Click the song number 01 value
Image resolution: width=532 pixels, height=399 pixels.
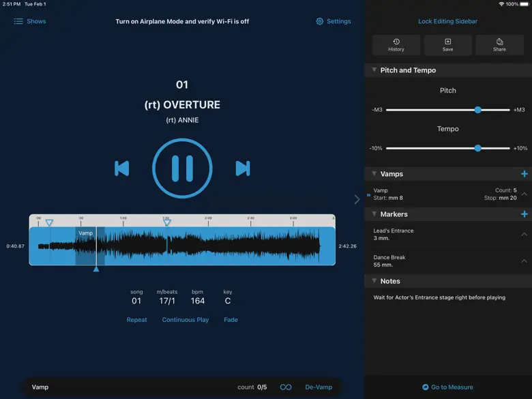(136, 301)
